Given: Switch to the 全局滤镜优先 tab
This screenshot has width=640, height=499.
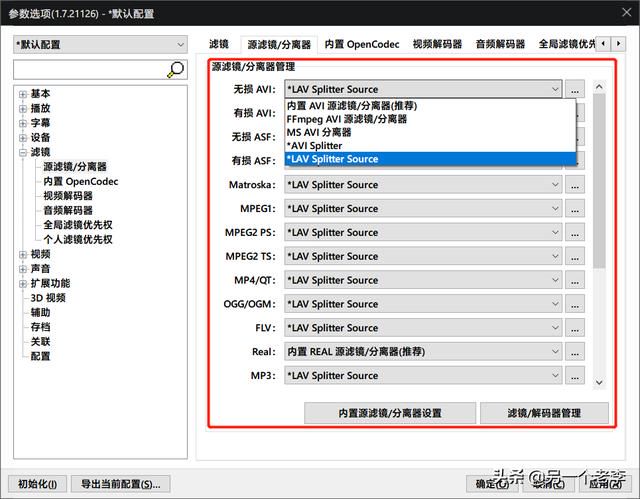Looking at the screenshot, I should [x=567, y=44].
